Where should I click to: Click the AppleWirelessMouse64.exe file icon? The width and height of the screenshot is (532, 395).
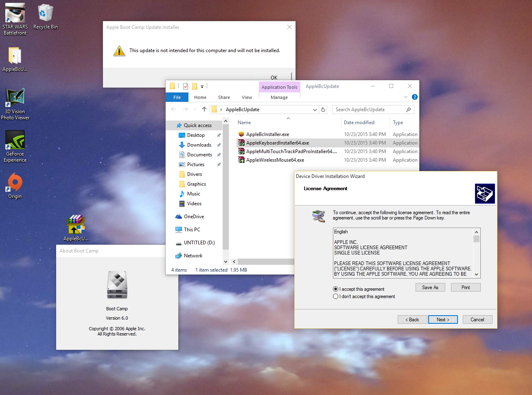241,160
